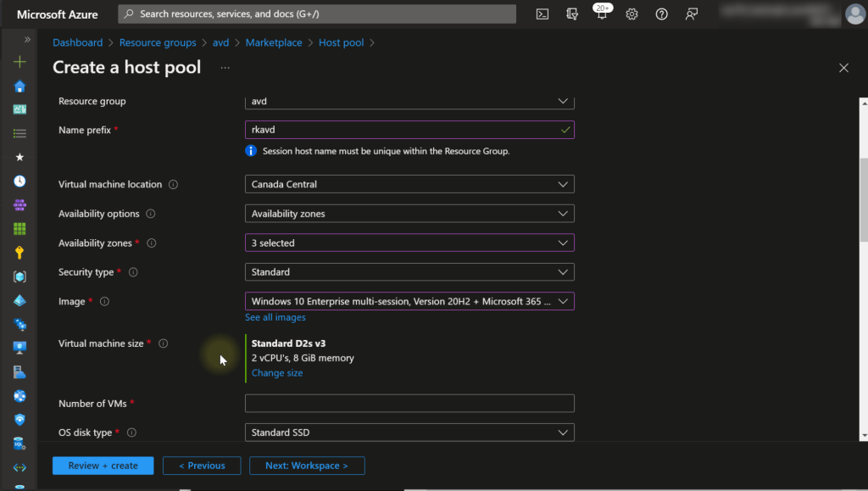
Task: Open the Help question mark icon
Action: click(x=662, y=14)
